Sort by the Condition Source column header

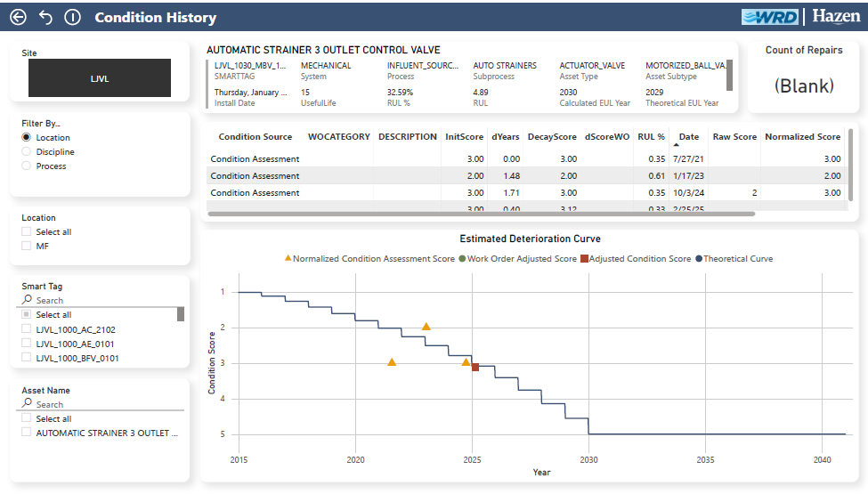[x=255, y=137]
